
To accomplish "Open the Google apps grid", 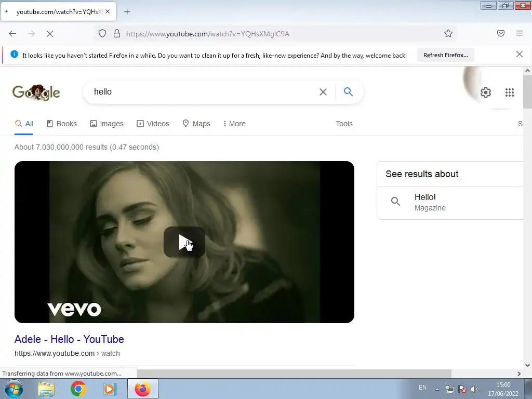I will [x=509, y=92].
